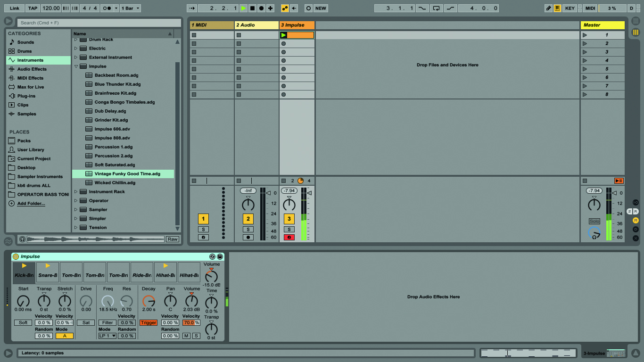Open the Max for Live category
The image size is (644, 362).
(38, 87)
